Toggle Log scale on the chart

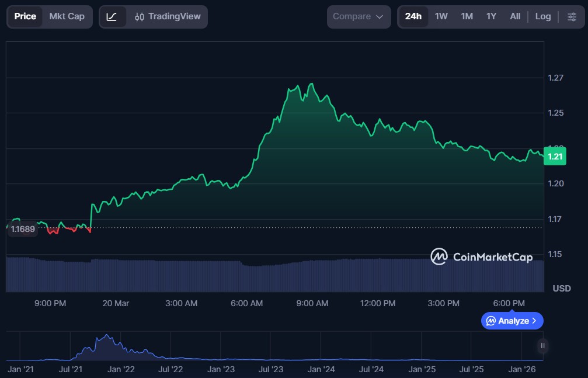click(x=543, y=17)
